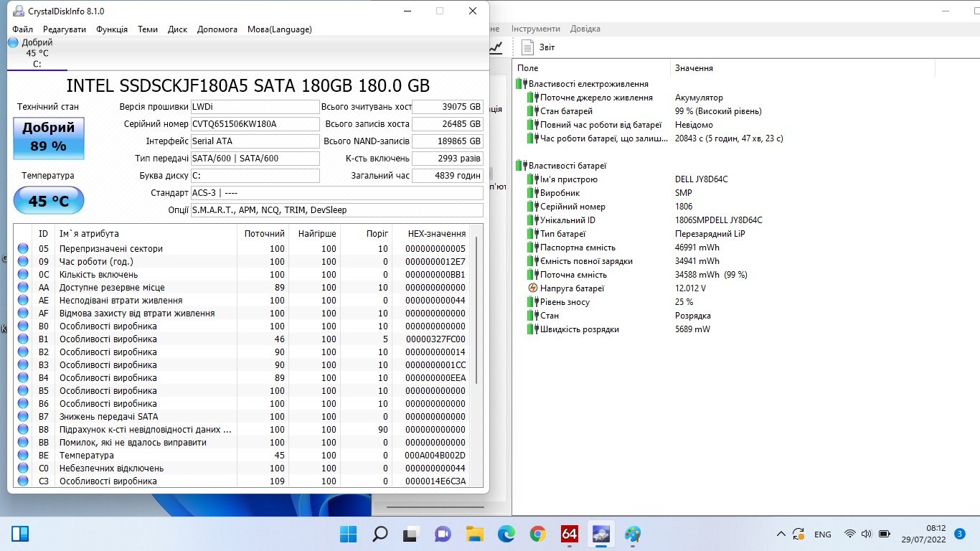Click the Добрий 89 % health status button

coord(49,138)
